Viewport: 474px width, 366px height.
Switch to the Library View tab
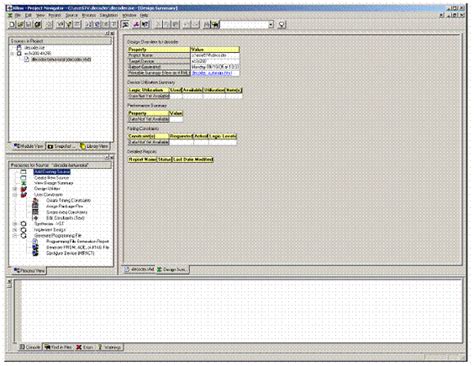click(x=94, y=146)
